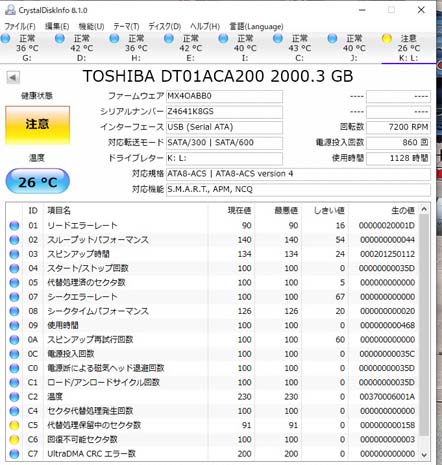Click blue status icon for row 02
The image size is (442, 465).
coord(14,240)
